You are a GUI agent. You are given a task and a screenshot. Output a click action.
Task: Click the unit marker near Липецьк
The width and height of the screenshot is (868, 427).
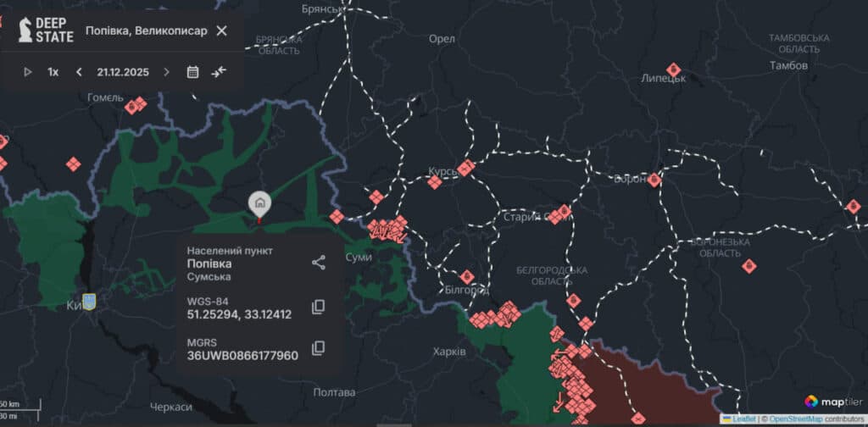673,69
